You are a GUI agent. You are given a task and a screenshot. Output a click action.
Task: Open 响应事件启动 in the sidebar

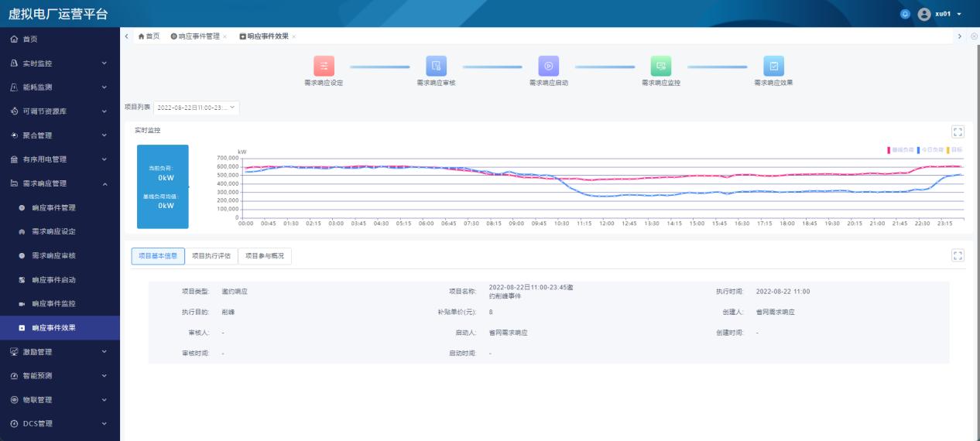(60, 279)
